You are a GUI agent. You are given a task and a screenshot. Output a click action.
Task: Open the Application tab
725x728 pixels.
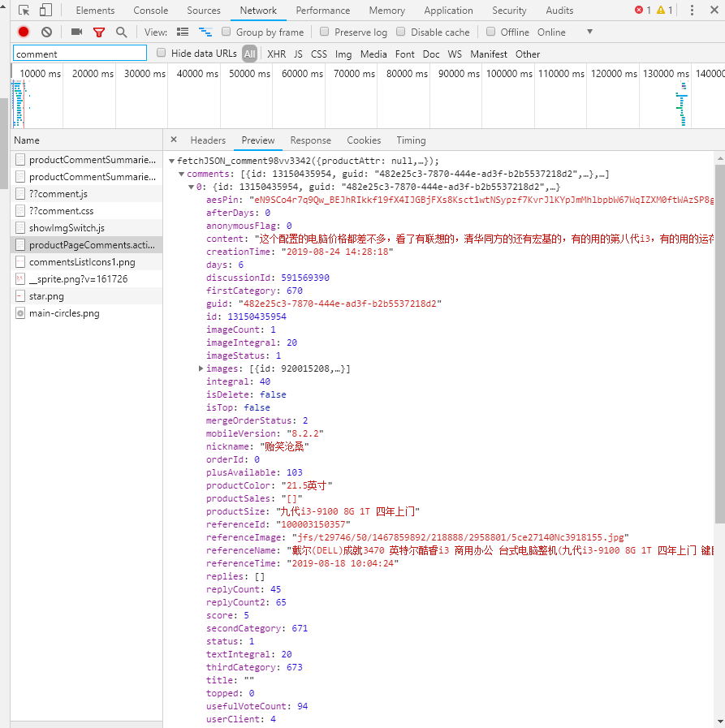(x=448, y=11)
